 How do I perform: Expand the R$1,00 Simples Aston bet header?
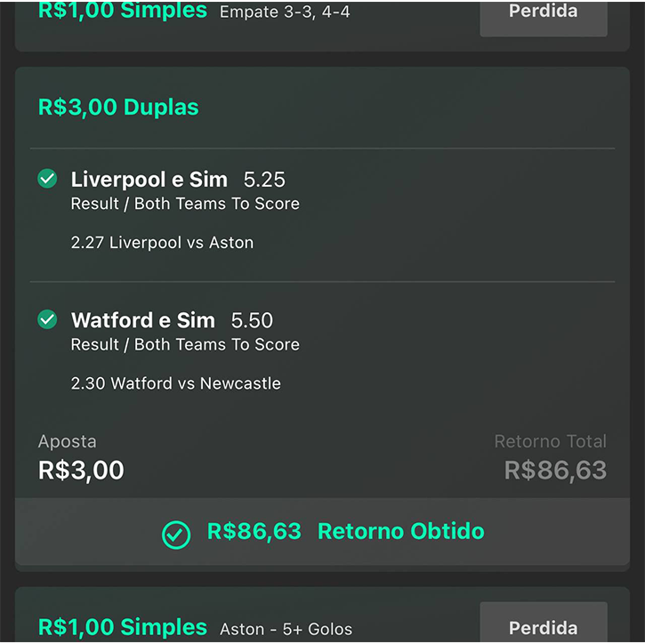tap(123, 627)
